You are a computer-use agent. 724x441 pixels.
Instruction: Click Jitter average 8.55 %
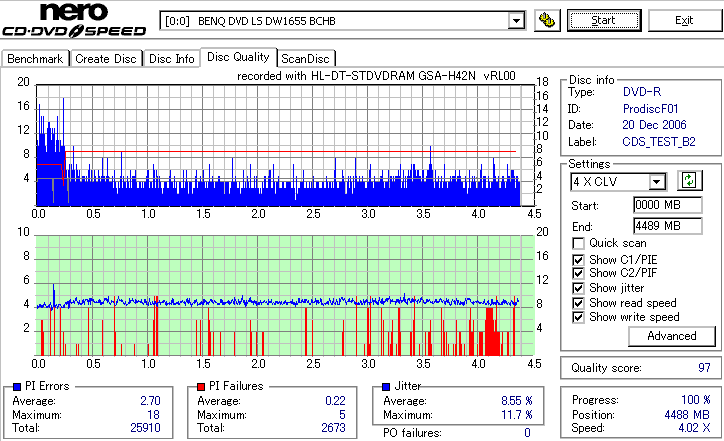[517, 401]
